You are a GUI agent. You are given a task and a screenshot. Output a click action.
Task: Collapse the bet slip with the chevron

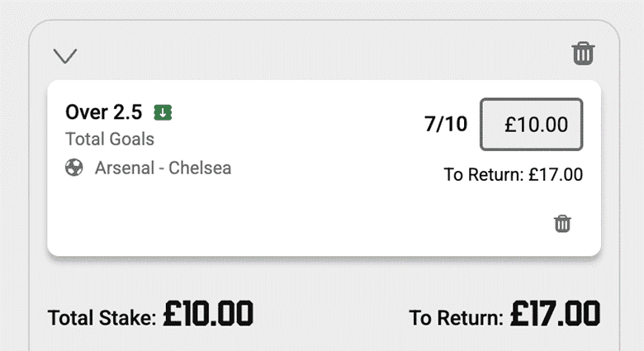65,55
